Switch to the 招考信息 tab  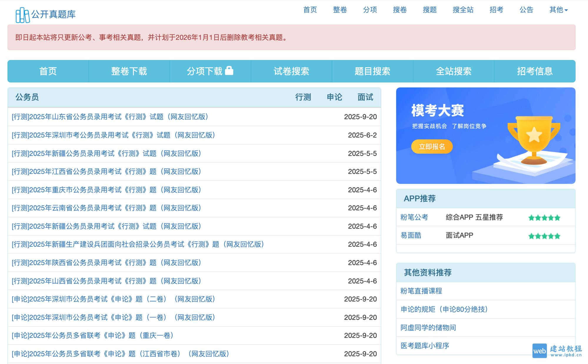pos(535,71)
